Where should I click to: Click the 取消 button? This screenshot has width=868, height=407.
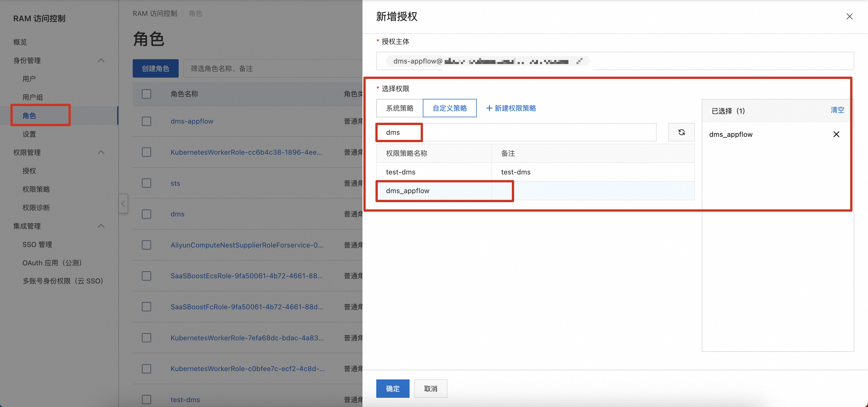[430, 388]
